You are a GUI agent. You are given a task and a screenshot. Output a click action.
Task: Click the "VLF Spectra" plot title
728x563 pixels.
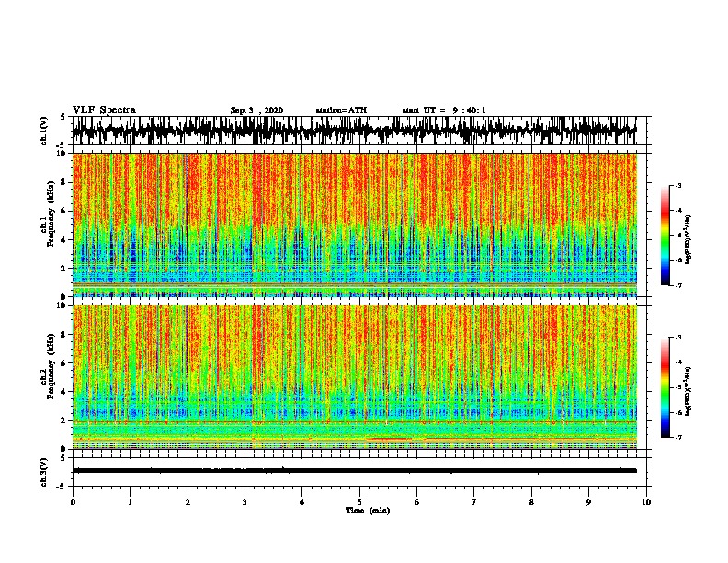tap(104, 110)
